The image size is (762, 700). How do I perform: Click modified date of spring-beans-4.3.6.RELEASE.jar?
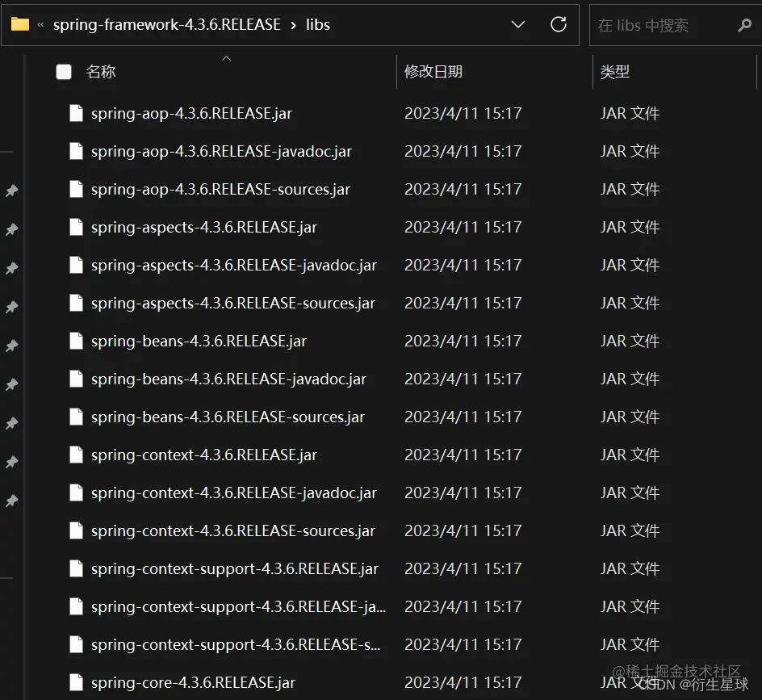(463, 341)
